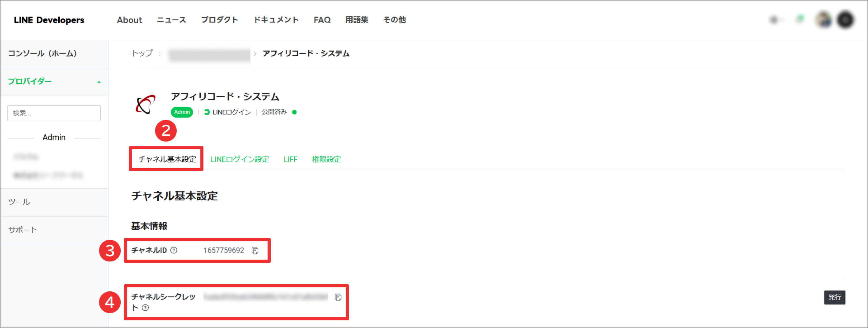Select the チャネル基本設定 tab
This screenshot has height=328, width=868.
pos(167,159)
